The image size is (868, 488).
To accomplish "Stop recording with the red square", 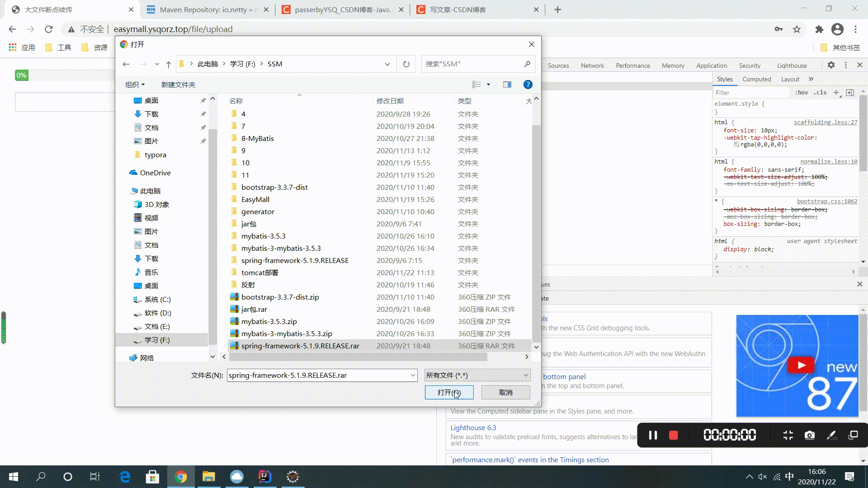I will pos(673,435).
